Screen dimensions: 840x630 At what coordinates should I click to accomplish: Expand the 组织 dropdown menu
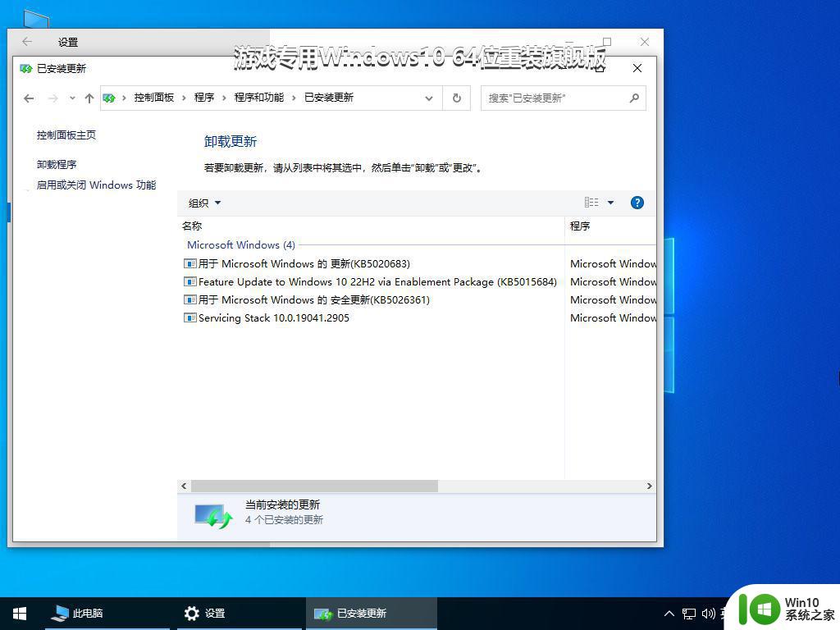[x=204, y=203]
